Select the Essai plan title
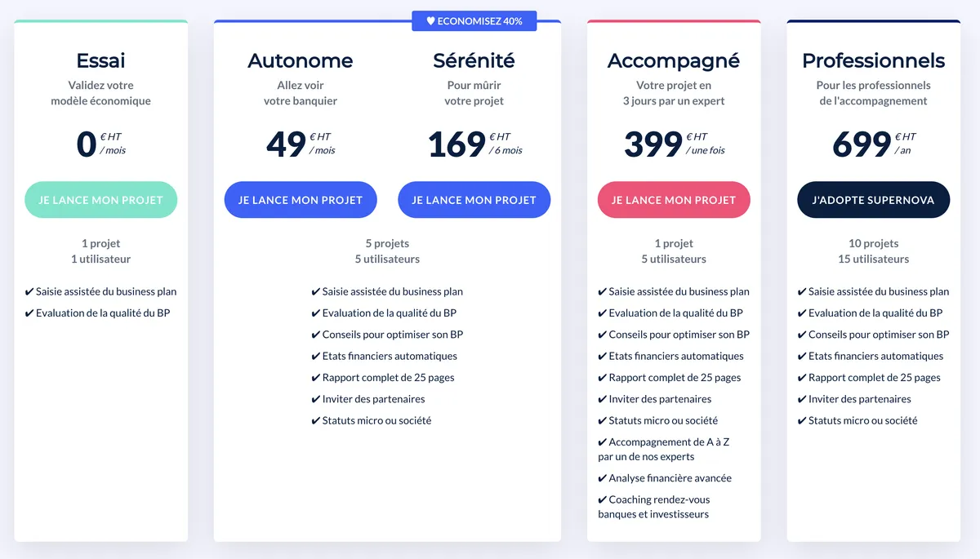 click(x=100, y=60)
